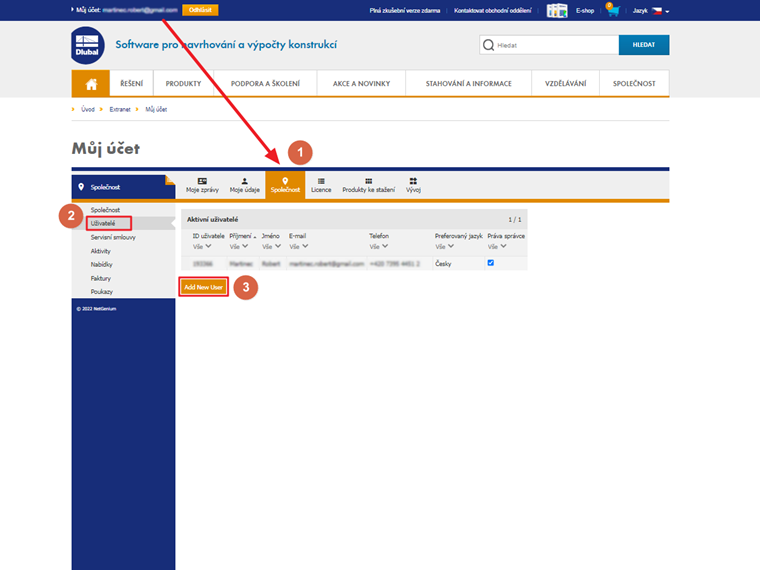Open Moje údaje tab

coord(244,186)
